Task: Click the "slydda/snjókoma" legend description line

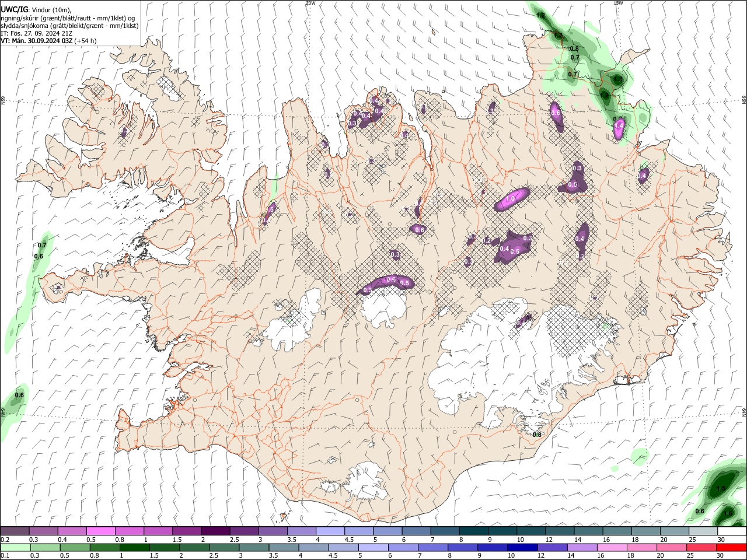Action: tap(69, 26)
